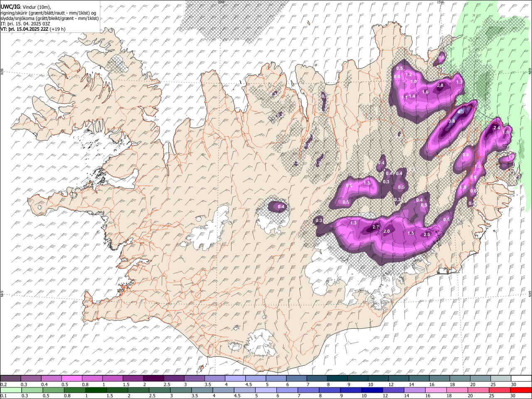Screen dimensions: 532x399
Task: Select the Vindur (10m) header text
Action: click(36, 7)
